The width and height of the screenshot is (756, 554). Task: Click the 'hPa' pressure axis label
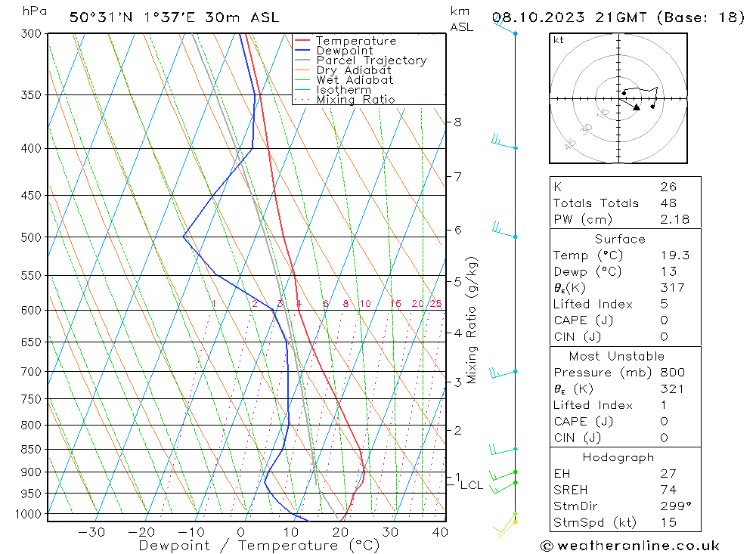point(34,11)
